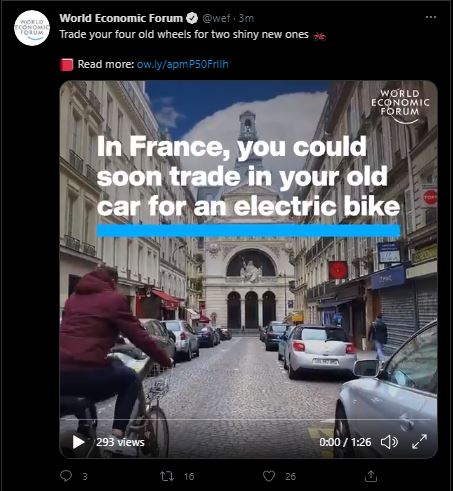Image resolution: width=453 pixels, height=491 pixels.
Task: Mute the video with speaker icon
Action: coord(389,442)
